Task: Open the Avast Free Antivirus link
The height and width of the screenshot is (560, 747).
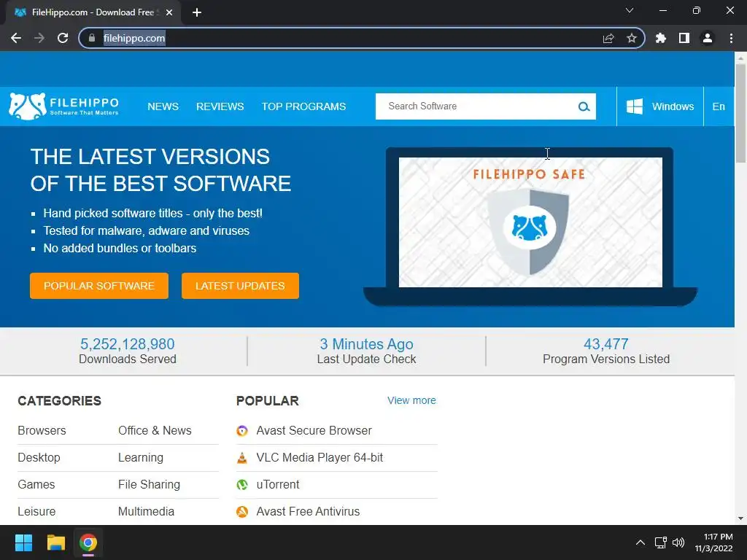Action: click(x=308, y=511)
